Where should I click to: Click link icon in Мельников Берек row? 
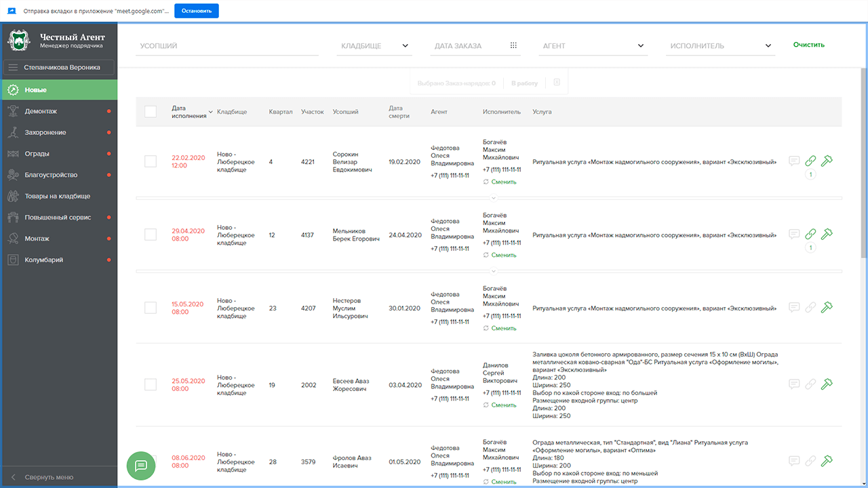pos(810,235)
